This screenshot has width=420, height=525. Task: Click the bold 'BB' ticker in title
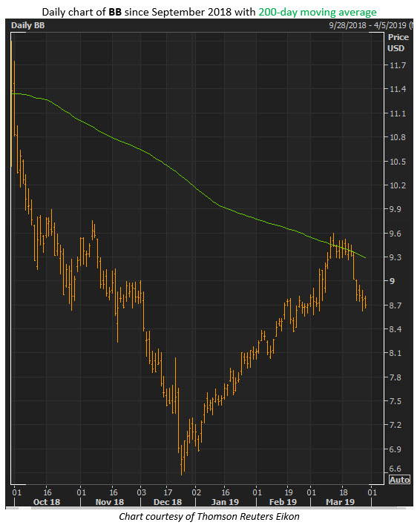[115, 12]
